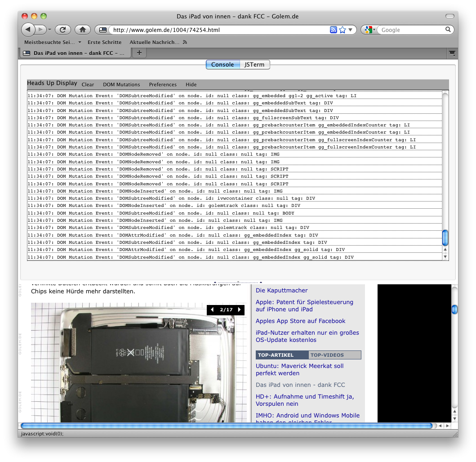Open the Google search engine selector
Viewport: 476px width, 462px height.
point(370,30)
